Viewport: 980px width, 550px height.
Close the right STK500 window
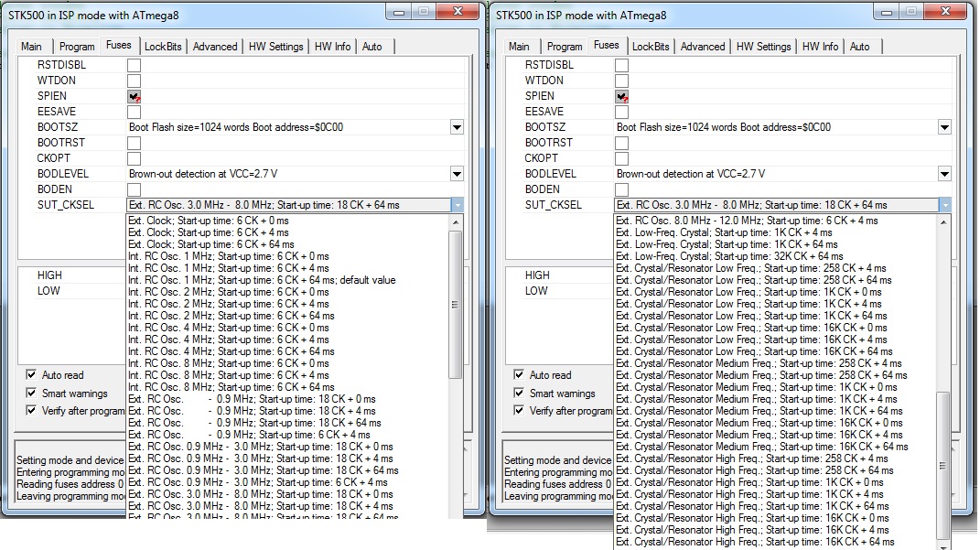pyautogui.click(x=945, y=12)
